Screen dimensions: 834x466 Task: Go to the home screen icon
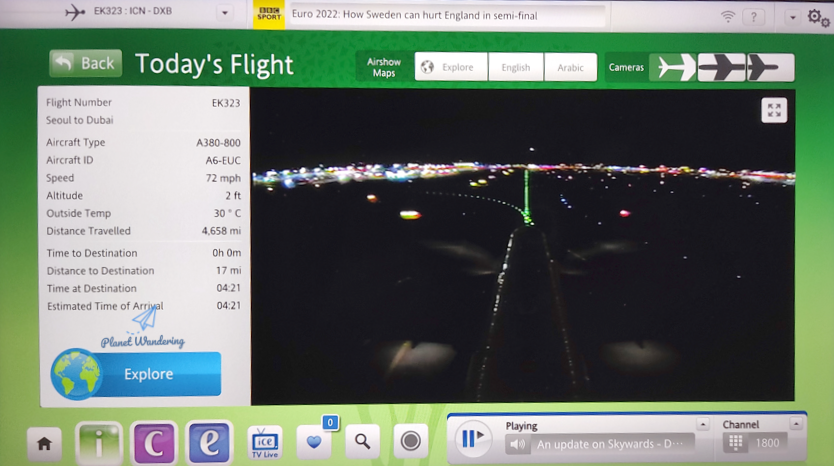pyautogui.click(x=45, y=443)
